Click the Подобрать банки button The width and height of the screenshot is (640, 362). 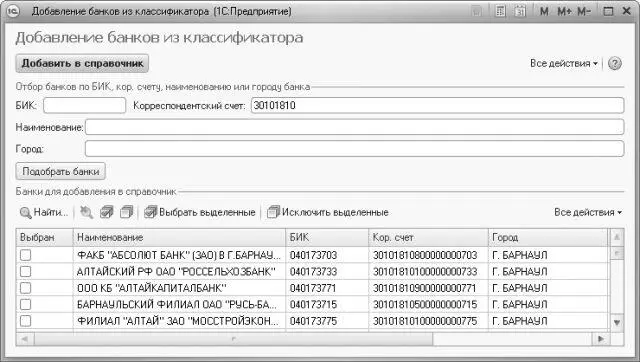click(x=60, y=171)
